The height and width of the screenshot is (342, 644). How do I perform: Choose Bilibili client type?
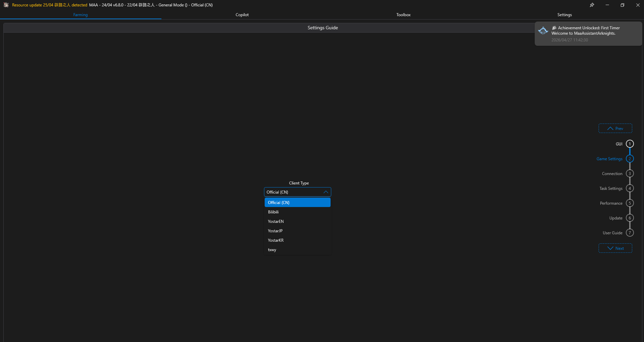[298, 212]
